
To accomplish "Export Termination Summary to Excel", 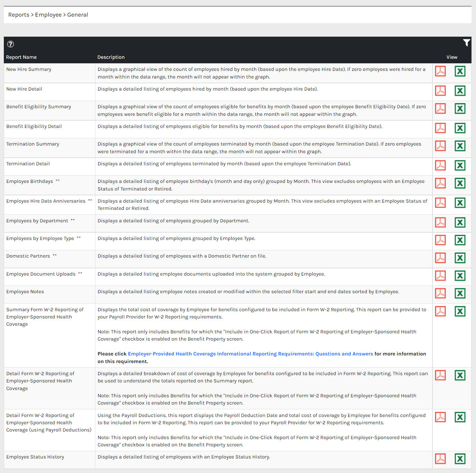I will (x=460, y=146).
